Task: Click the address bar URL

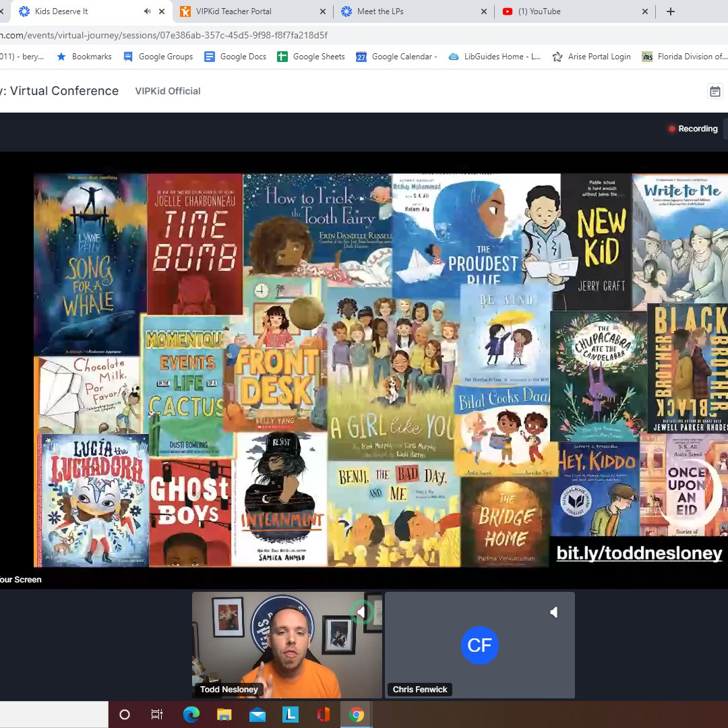Action: 164,35
